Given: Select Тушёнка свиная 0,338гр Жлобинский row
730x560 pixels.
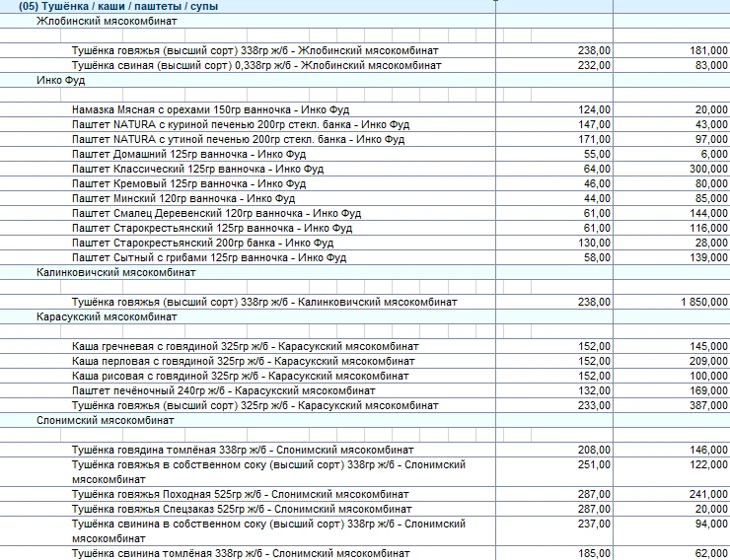Looking at the screenshot, I should (256, 65).
